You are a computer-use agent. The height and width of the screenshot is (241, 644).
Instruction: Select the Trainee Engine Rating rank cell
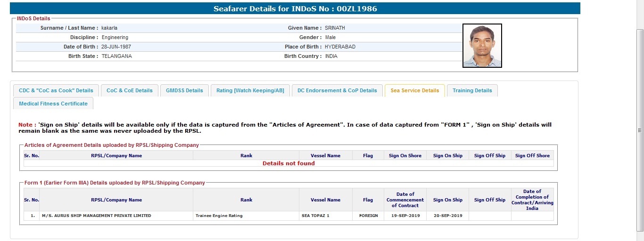[219, 216]
